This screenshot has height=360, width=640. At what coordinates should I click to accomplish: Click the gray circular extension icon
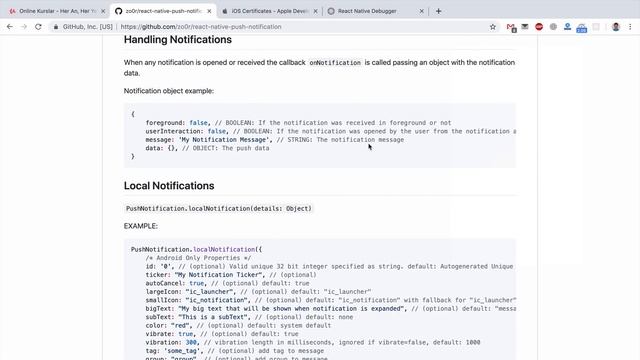553,27
